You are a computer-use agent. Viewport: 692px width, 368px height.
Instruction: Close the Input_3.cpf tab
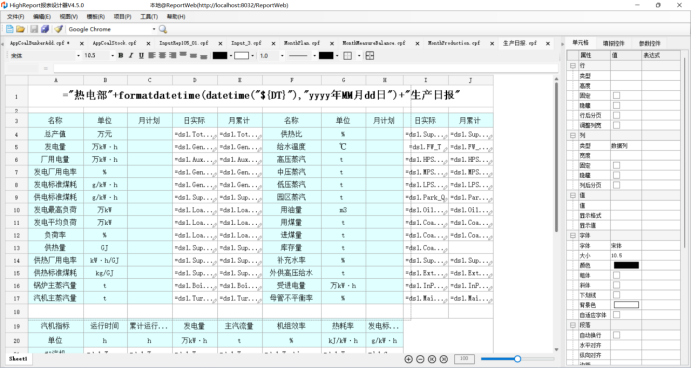pos(273,43)
